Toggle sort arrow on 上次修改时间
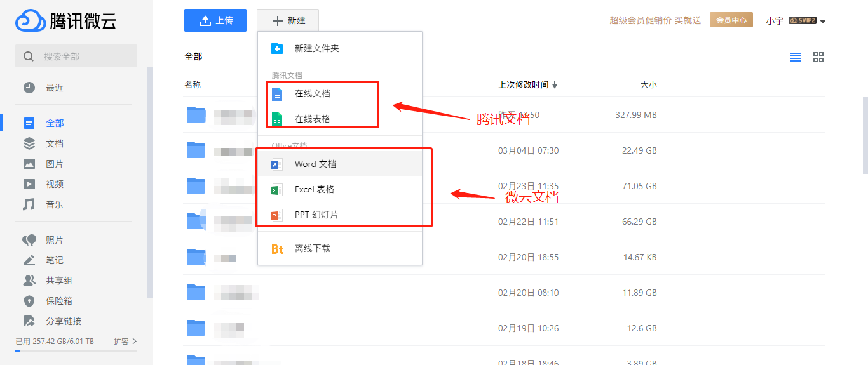The height and width of the screenshot is (365, 868). (555, 85)
